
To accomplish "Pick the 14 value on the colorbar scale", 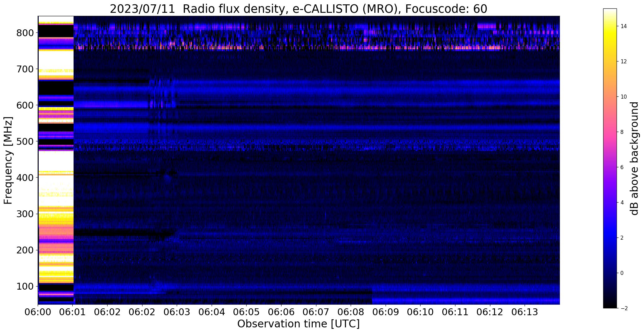I will [x=623, y=26].
